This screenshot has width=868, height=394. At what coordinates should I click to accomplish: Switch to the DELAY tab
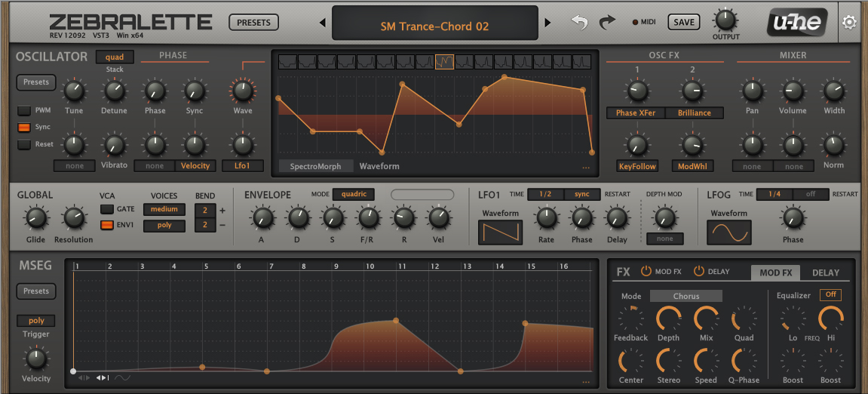[825, 272]
